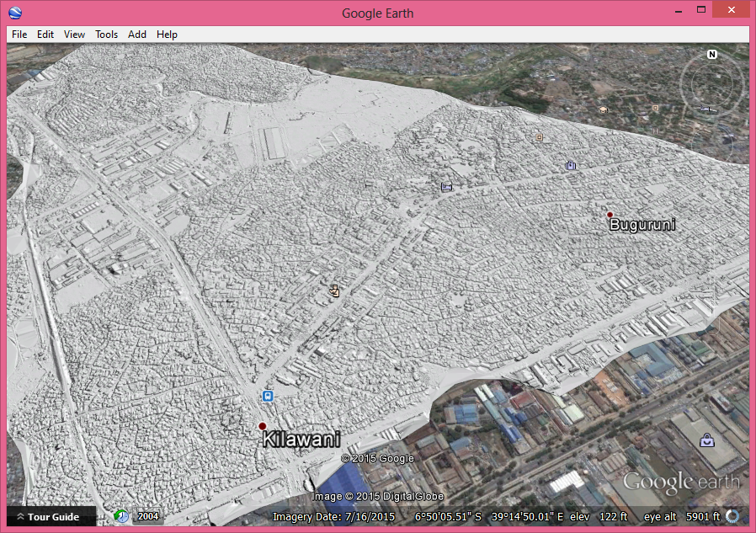Open the View menu

(74, 35)
